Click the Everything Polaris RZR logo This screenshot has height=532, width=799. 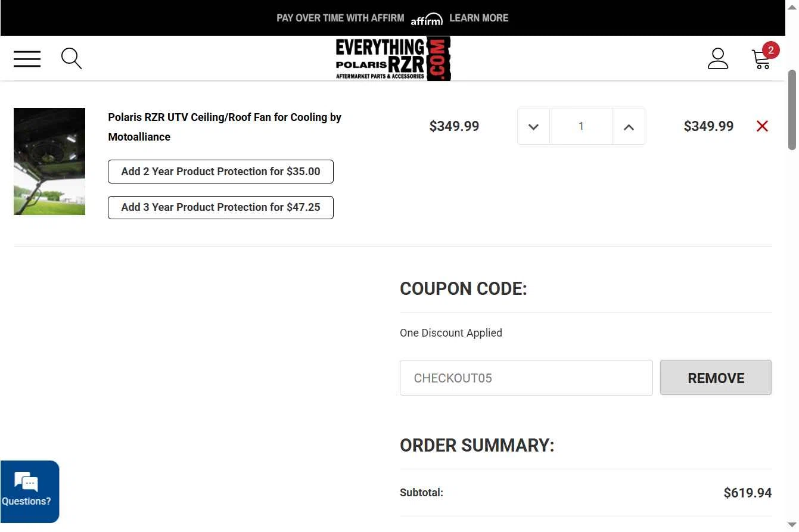point(393,58)
